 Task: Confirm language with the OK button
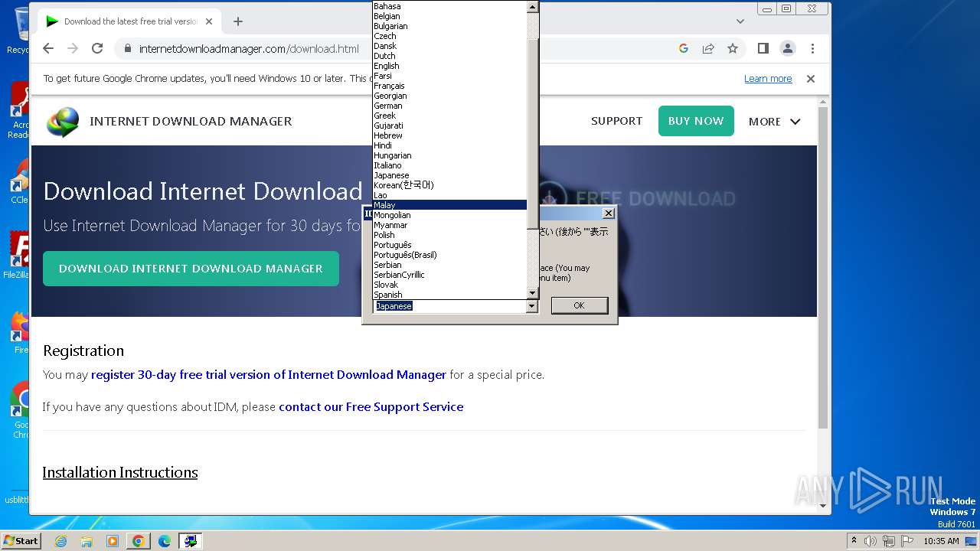580,305
